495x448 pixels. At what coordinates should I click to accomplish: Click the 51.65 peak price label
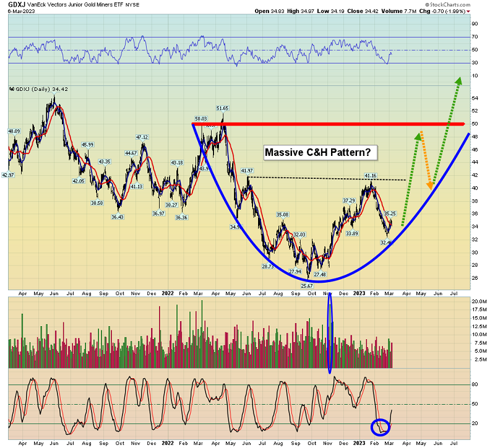point(223,108)
